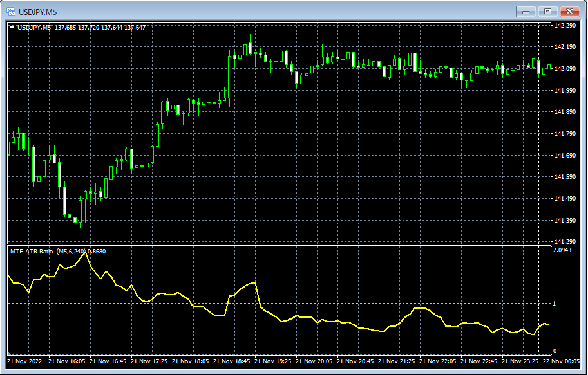Image resolution: width=588 pixels, height=375 pixels.
Task: Click the 22 Nov 00:05 time label
Action: 561,361
